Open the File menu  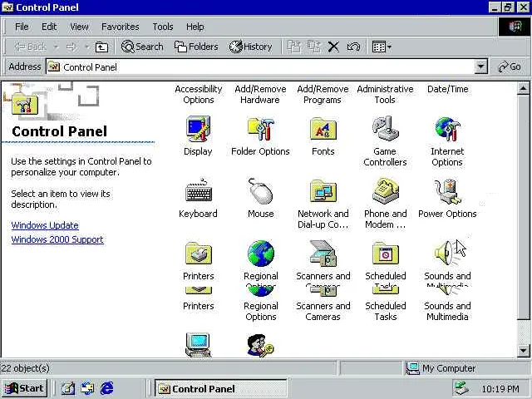tap(22, 27)
